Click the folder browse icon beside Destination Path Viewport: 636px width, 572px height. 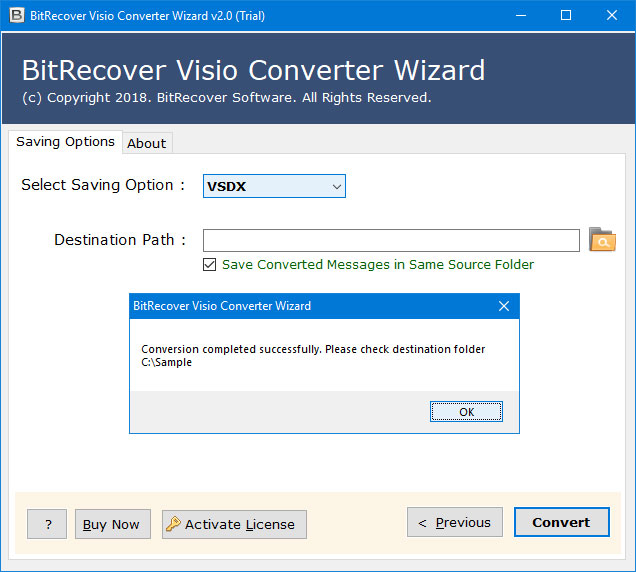(x=602, y=239)
